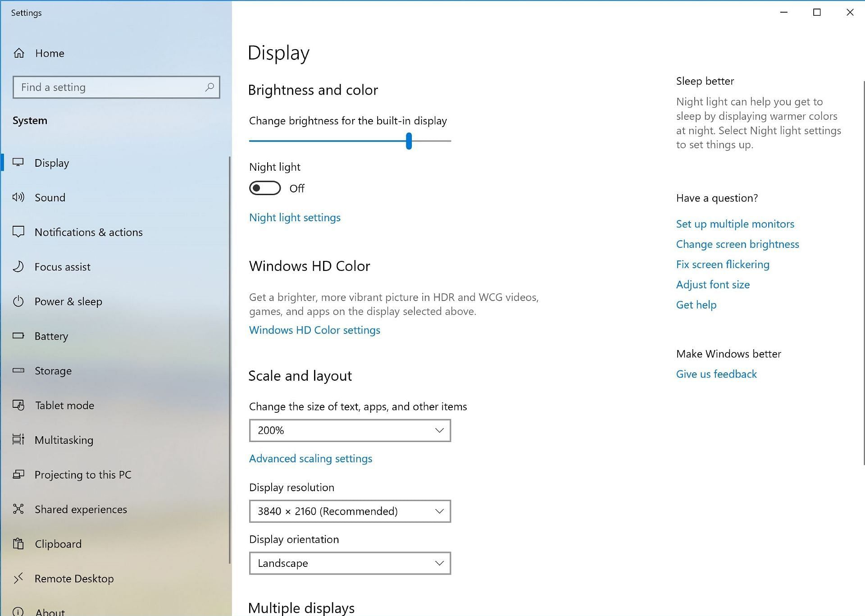Select Clipboard label in sidebar
The image size is (865, 616).
coord(58,544)
